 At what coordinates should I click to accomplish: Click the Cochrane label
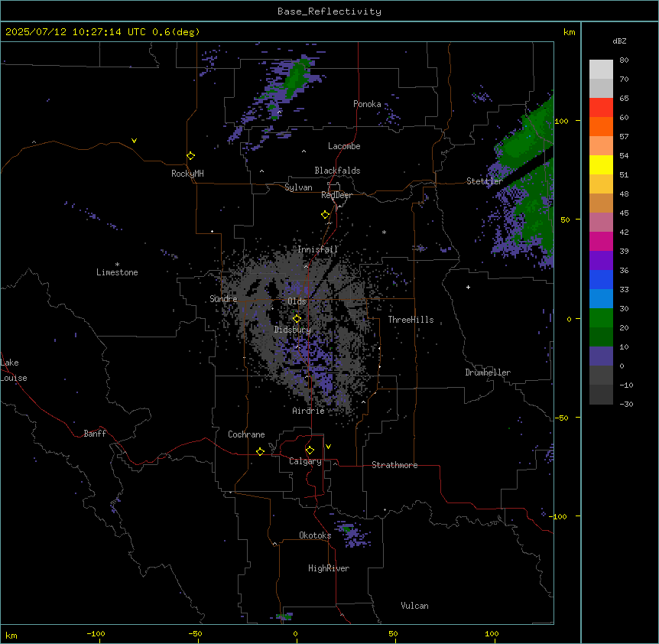[246, 434]
